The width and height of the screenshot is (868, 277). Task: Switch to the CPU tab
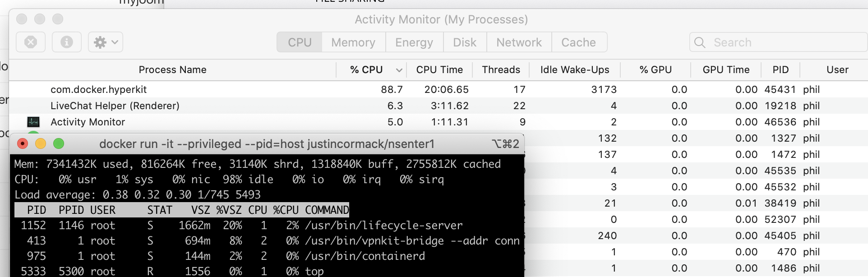300,42
